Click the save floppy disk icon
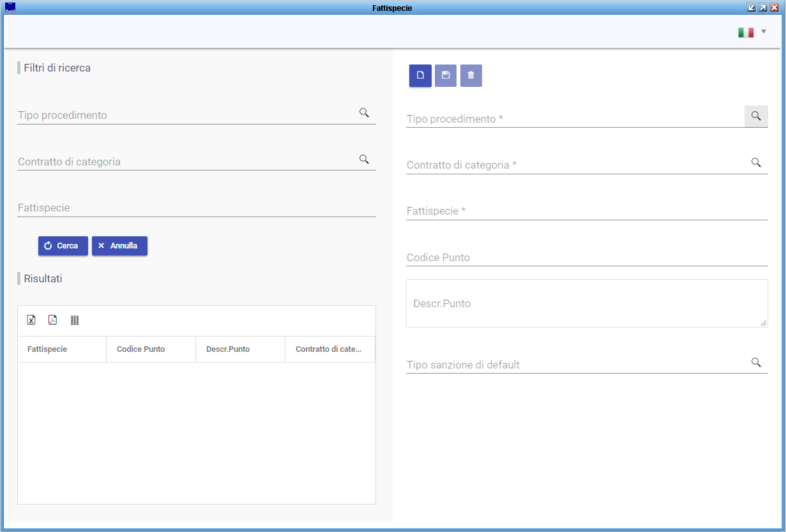Viewport: 786px width, 532px height. pyautogui.click(x=446, y=75)
